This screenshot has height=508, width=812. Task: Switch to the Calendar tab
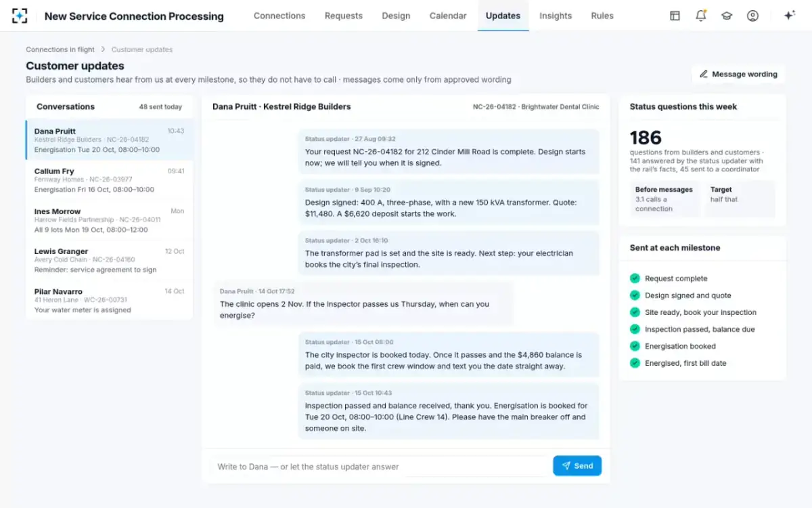[448, 16]
